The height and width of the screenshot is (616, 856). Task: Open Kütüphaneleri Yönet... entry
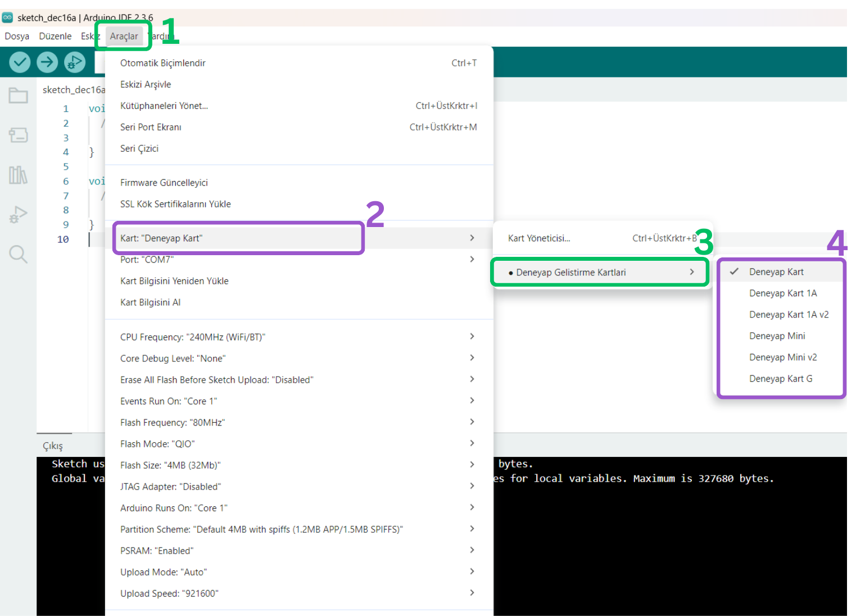[x=299, y=106]
